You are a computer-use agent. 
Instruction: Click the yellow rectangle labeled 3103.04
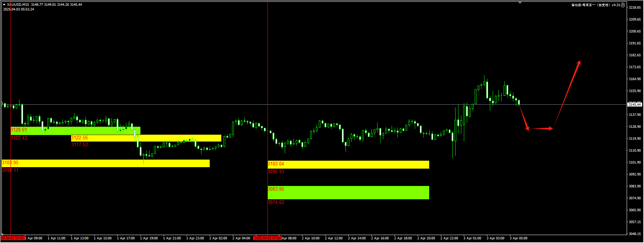348,165
